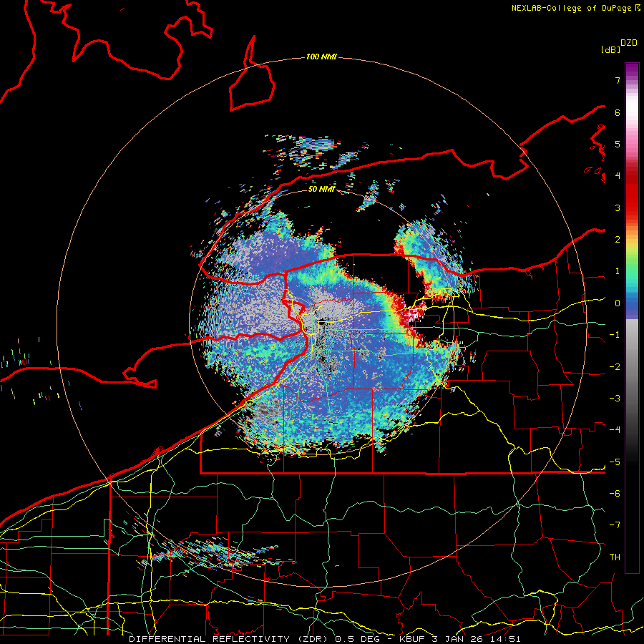
Task: Click the TH threshold label on scale
Action: pos(615,557)
